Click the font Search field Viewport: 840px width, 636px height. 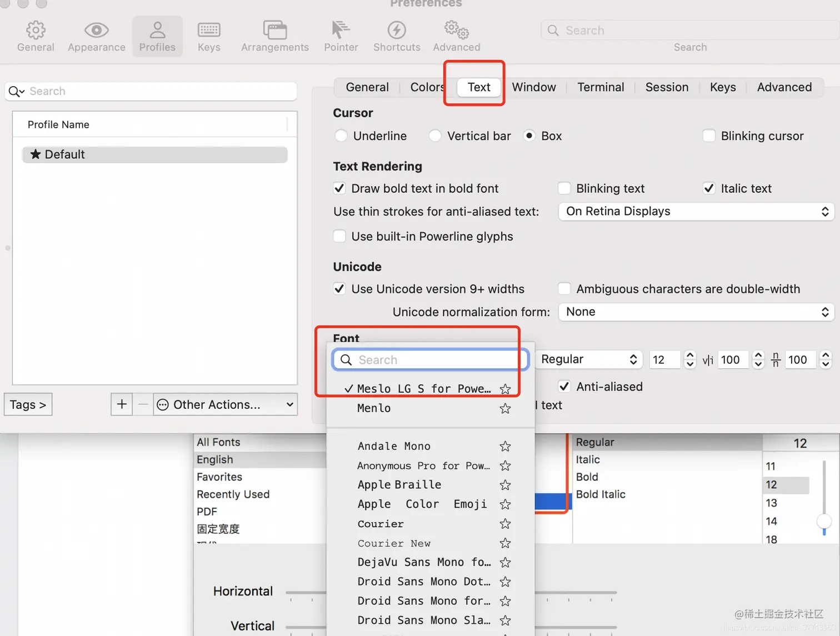431,360
